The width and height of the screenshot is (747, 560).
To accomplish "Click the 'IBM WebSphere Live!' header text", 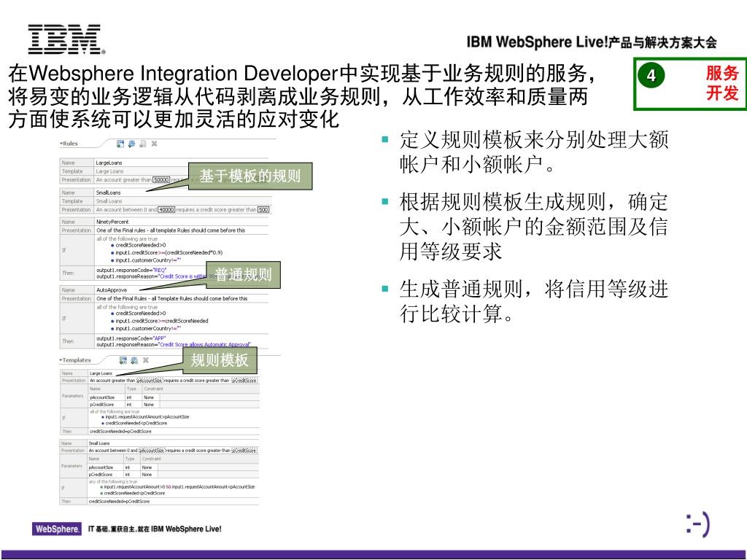I will click(537, 42).
